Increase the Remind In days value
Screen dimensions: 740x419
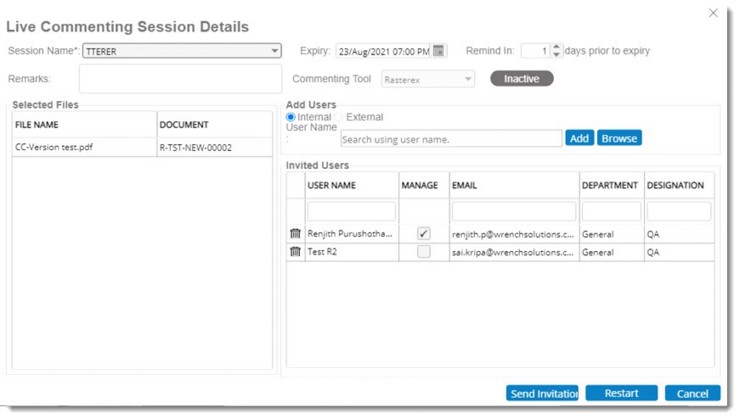click(557, 47)
